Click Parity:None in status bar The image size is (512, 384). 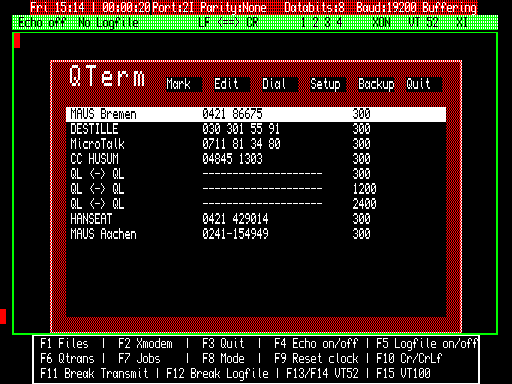click(233, 7)
